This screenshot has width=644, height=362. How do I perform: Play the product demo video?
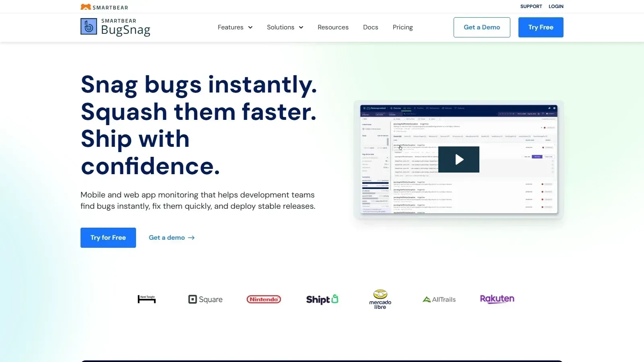tap(459, 159)
